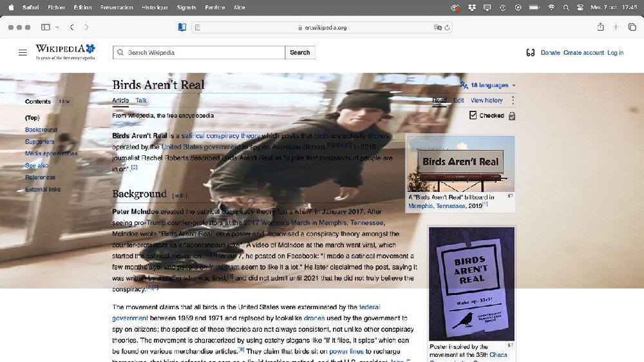
Task: Open the Wikipedia appearance glasses icon
Action: [x=530, y=53]
